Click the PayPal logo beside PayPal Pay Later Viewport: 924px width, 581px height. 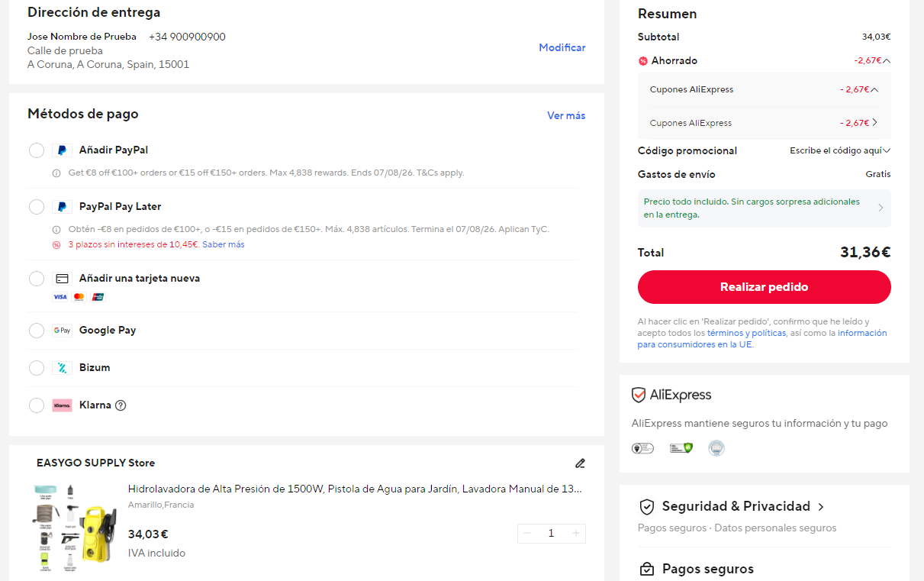pyautogui.click(x=63, y=207)
